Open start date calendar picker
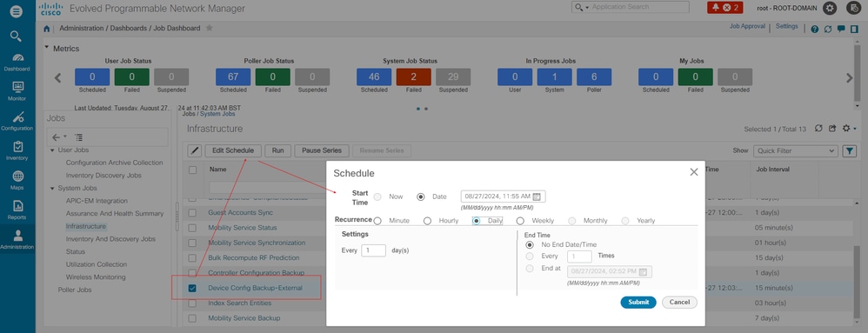 point(537,196)
